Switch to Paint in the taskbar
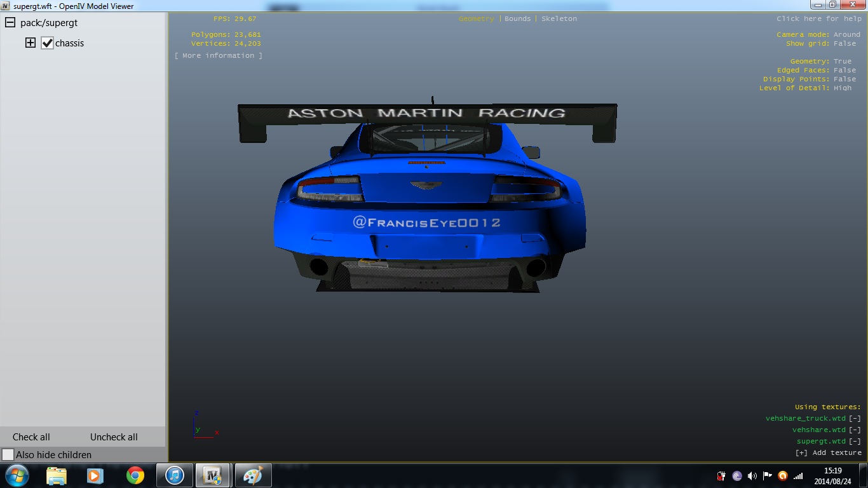 tap(253, 475)
